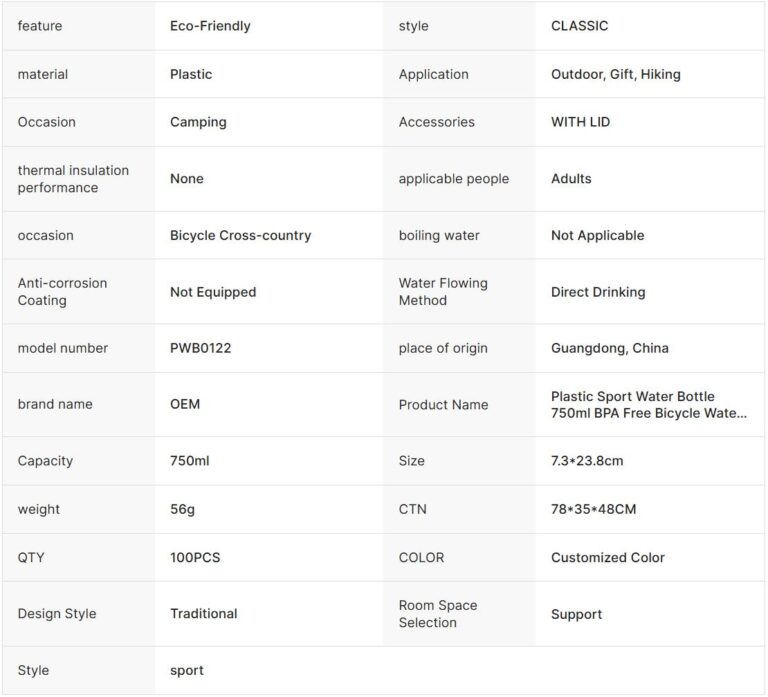Select the WITH LID accessories value

[x=580, y=122]
